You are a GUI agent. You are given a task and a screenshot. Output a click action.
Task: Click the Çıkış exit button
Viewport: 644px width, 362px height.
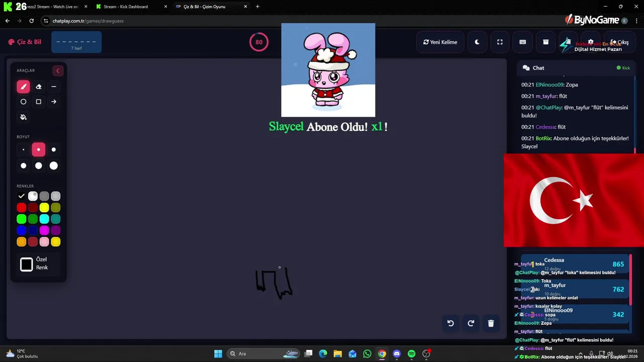click(619, 42)
